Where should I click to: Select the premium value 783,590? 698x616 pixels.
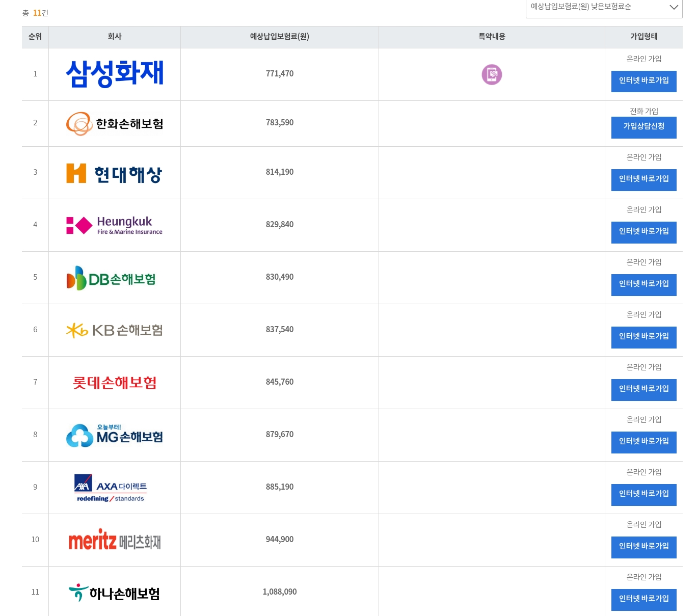[280, 123]
